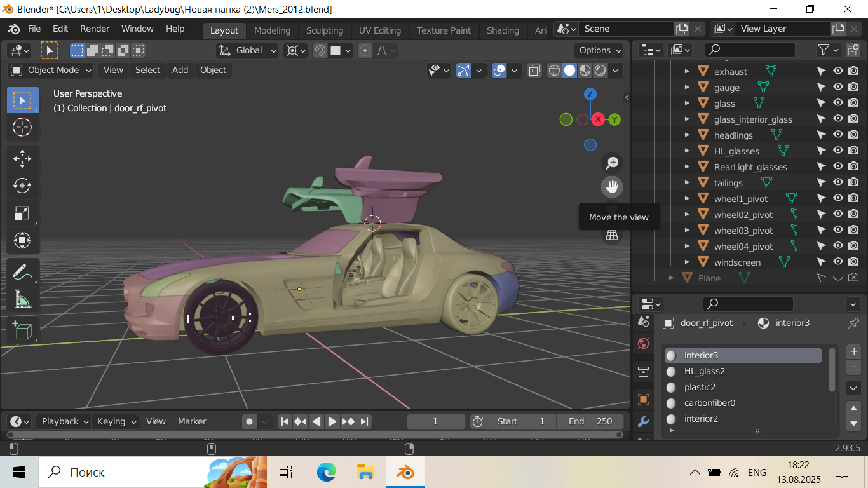
Task: Open the Global transform orientation dropdown
Action: pos(248,50)
